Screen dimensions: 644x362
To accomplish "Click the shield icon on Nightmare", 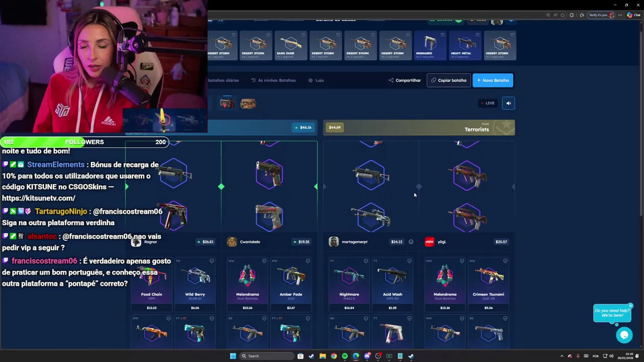I will pyautogui.click(x=366, y=261).
